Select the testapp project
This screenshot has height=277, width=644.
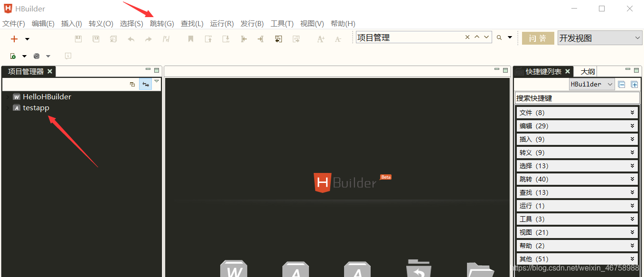[x=36, y=108]
